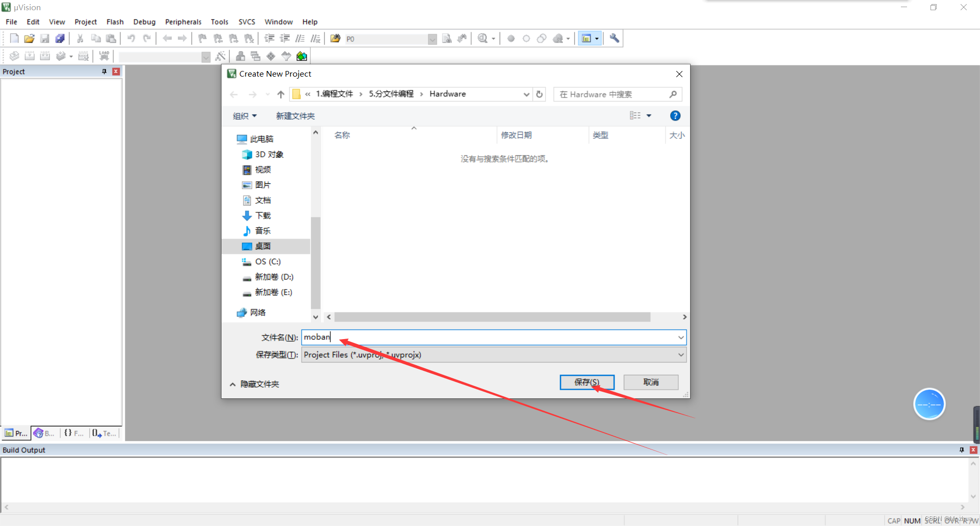Go up one folder level arrow
Screen dimensions: 980x526
click(x=281, y=94)
